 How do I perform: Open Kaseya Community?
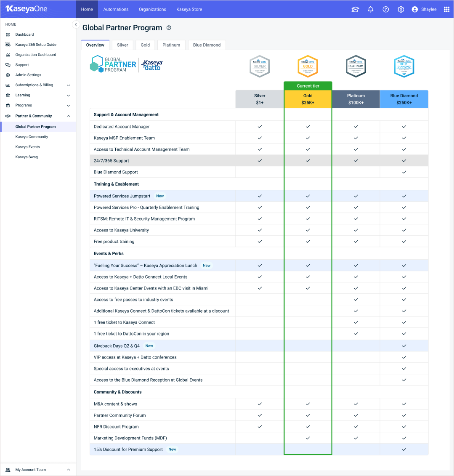(32, 137)
